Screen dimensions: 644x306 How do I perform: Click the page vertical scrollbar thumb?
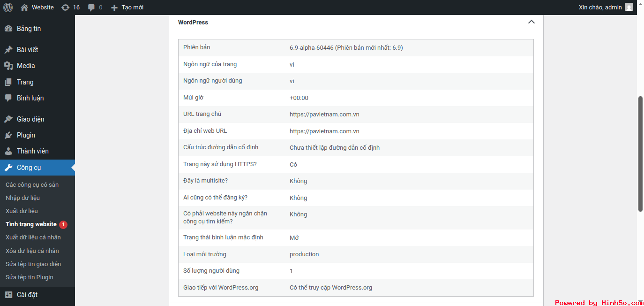(640, 154)
